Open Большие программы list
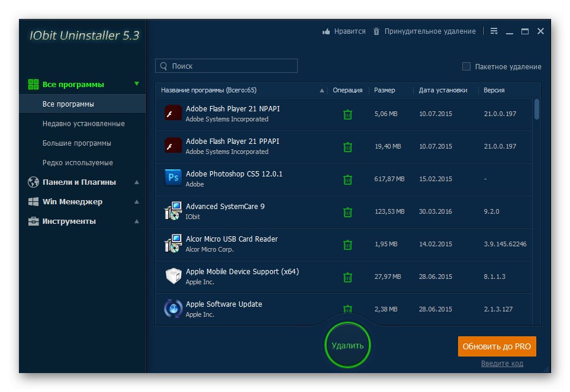 77,143
